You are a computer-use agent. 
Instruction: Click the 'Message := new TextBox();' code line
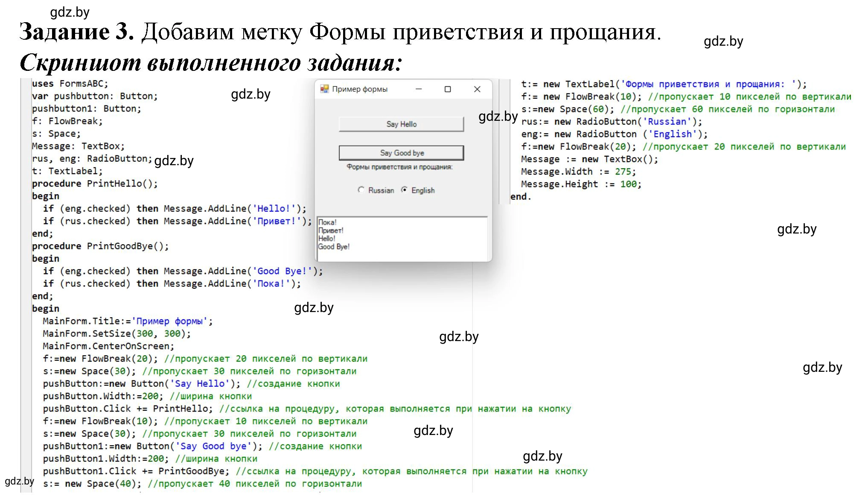pyautogui.click(x=589, y=159)
